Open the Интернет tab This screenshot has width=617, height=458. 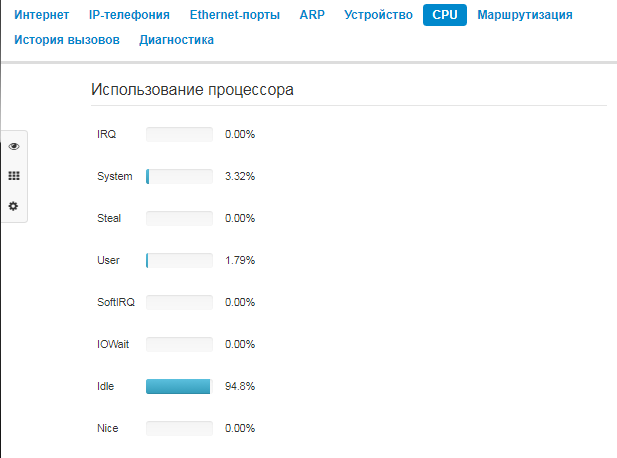tap(42, 15)
